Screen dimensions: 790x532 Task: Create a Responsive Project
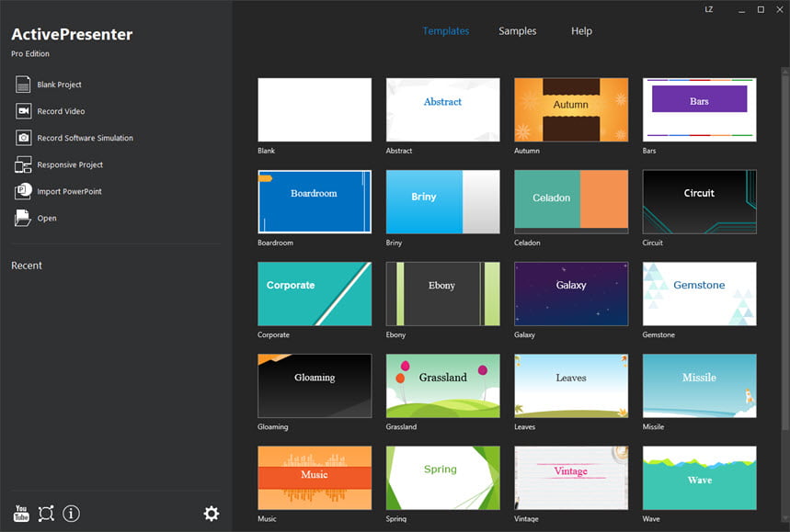click(70, 164)
